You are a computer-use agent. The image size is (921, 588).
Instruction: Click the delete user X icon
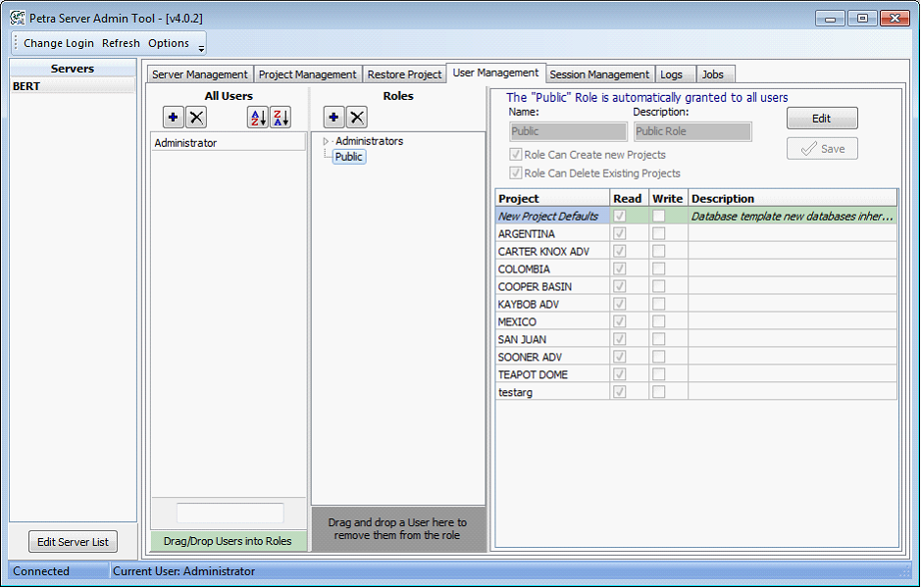click(x=197, y=118)
